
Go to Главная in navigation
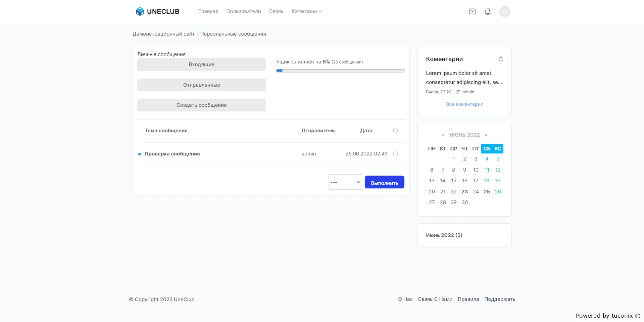[x=208, y=11]
